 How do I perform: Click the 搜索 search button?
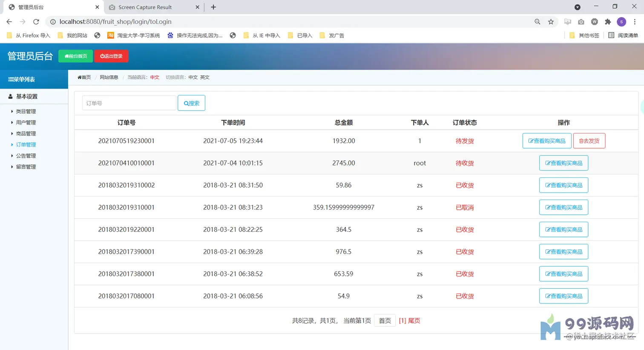coord(191,103)
